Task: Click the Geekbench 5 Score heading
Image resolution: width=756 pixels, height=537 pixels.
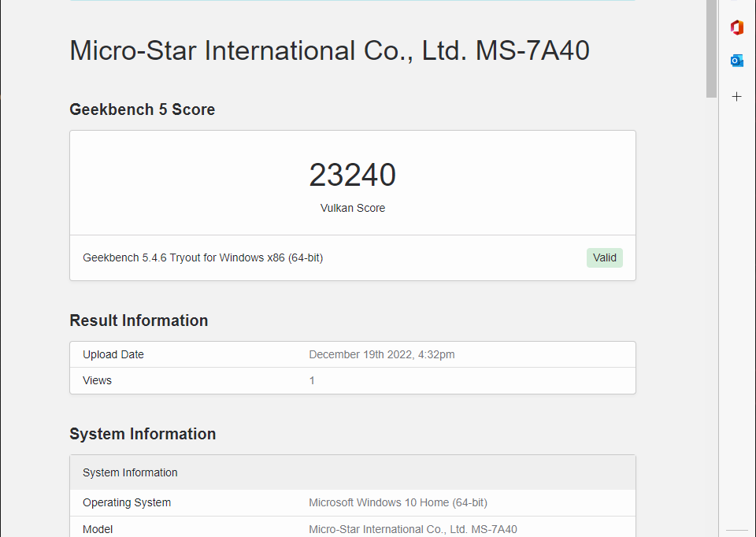Action: point(143,109)
